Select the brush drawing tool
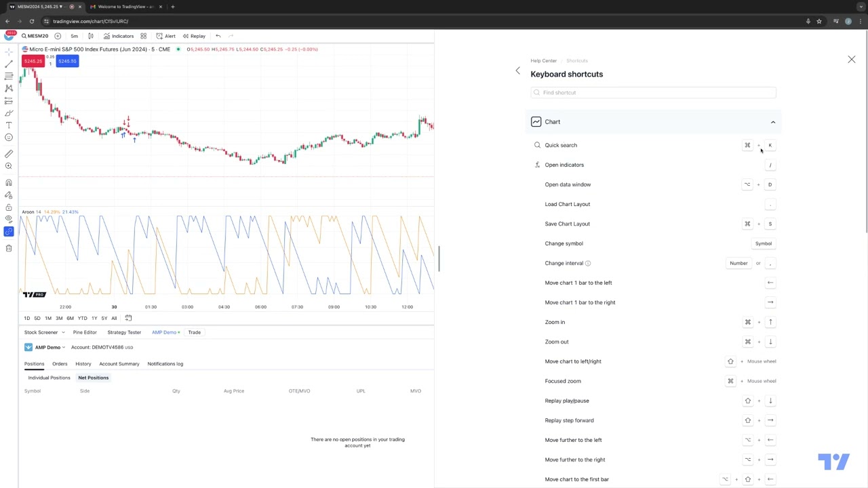Image resolution: width=868 pixels, height=488 pixels. point(9,113)
